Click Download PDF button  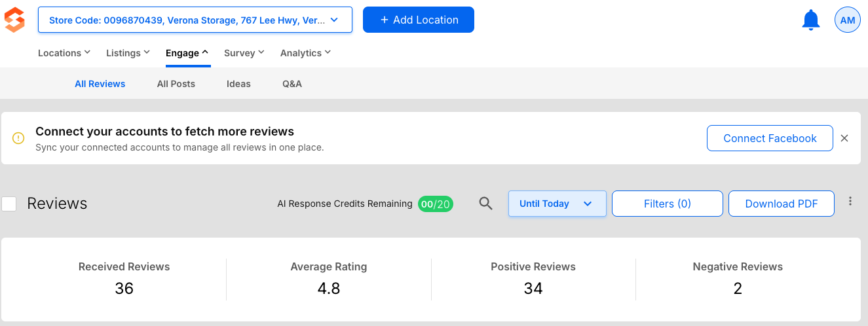coord(782,204)
